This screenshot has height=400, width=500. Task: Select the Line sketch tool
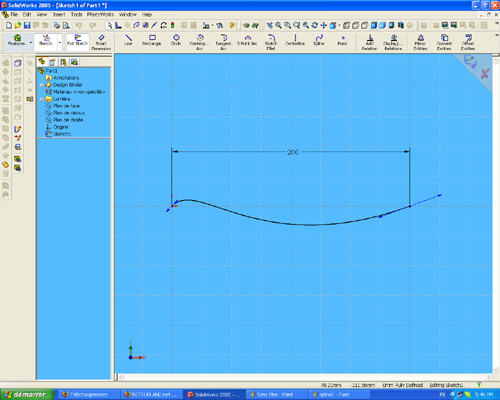[x=128, y=40]
